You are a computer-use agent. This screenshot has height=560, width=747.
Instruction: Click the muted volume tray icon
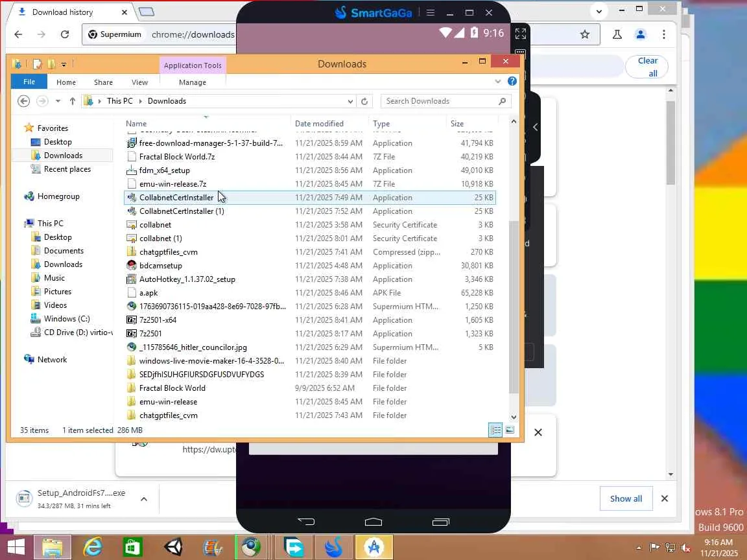pos(686,548)
